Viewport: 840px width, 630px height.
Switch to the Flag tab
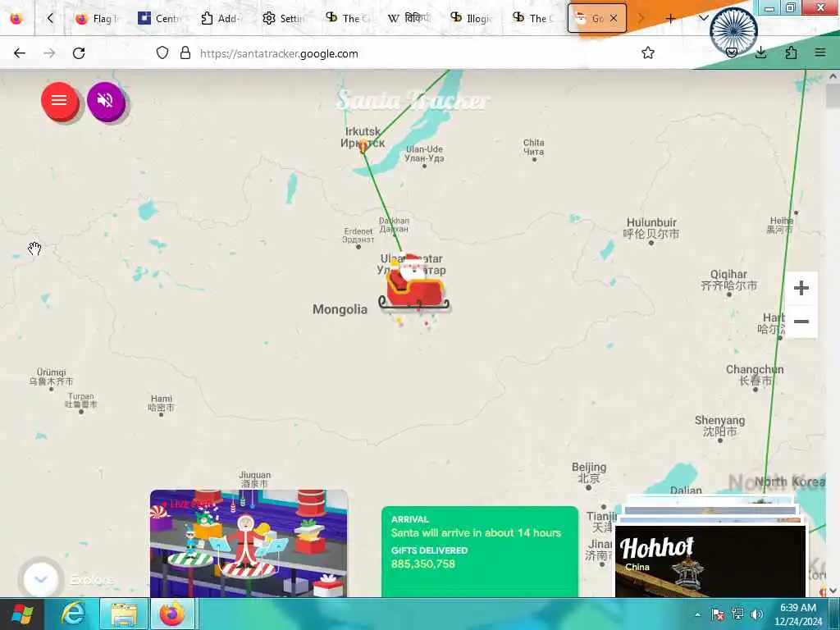point(98,18)
